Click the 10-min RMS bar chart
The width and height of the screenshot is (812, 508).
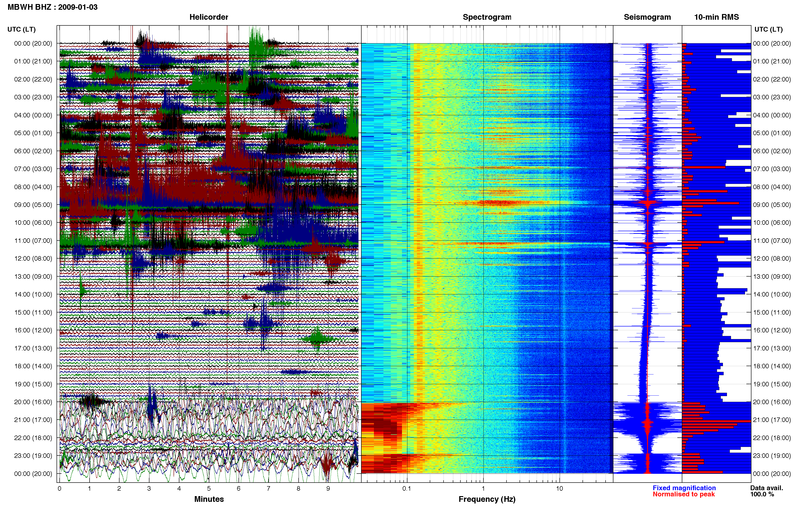(716, 258)
